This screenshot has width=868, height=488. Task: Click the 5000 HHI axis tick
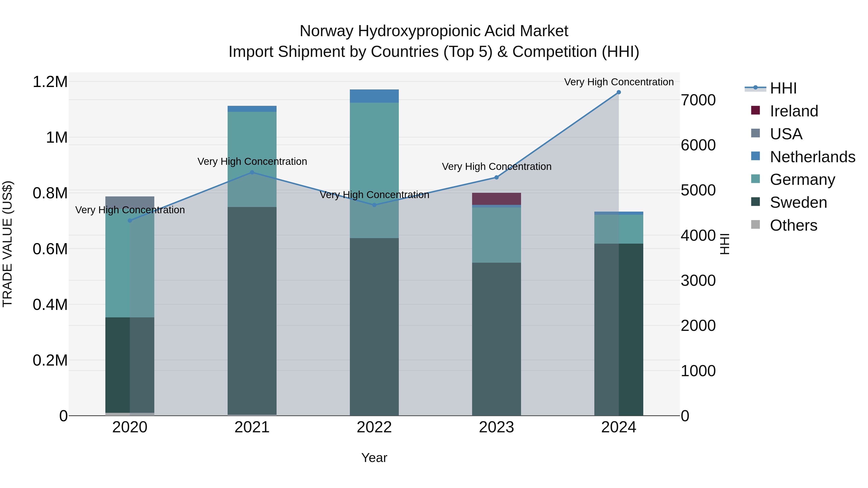pos(698,190)
